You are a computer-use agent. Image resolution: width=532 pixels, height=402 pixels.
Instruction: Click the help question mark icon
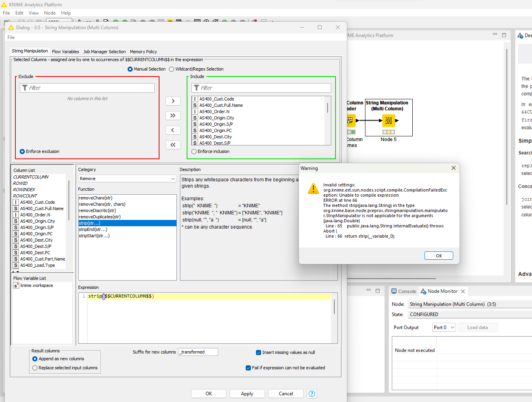312,394
